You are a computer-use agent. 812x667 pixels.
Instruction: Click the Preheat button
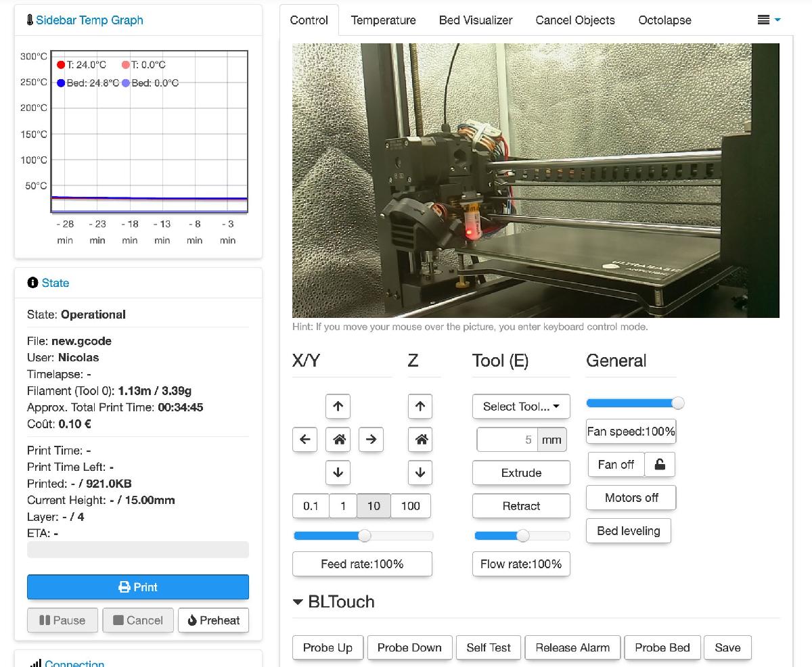[x=213, y=620]
